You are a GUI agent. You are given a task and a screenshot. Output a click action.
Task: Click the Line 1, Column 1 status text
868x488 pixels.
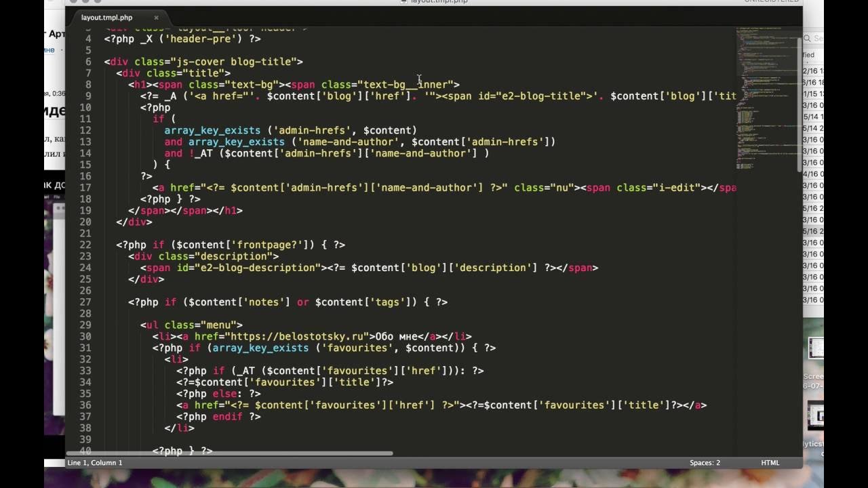click(95, 463)
